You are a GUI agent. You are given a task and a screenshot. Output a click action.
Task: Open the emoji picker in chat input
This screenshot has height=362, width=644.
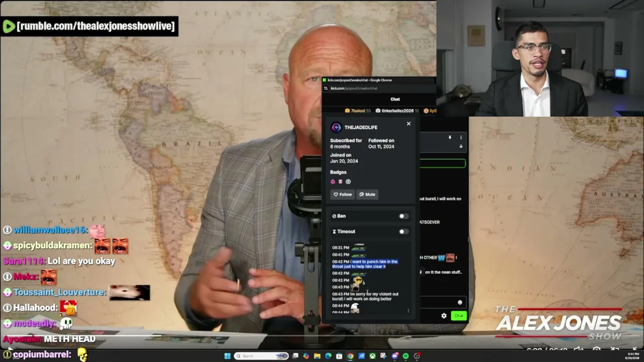(460, 302)
